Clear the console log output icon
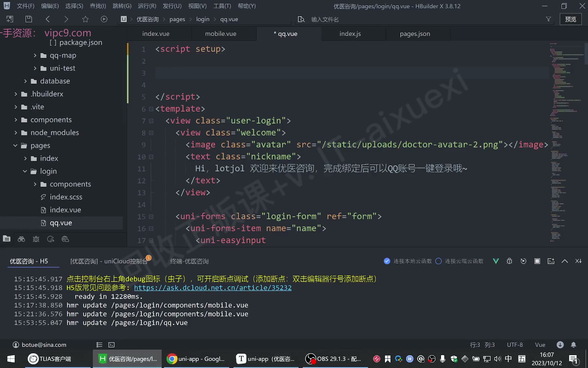 point(579,261)
